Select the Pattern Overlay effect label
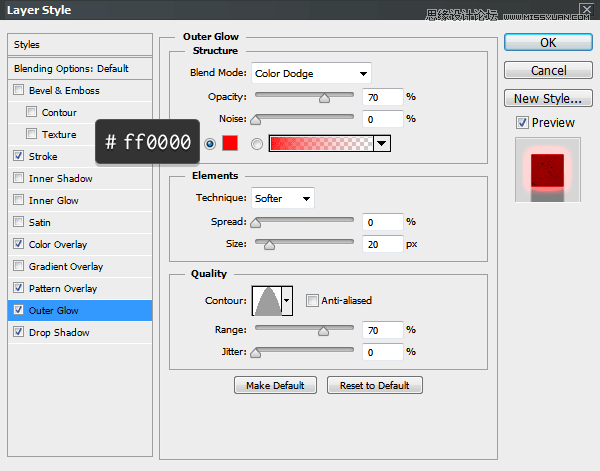 tap(63, 288)
